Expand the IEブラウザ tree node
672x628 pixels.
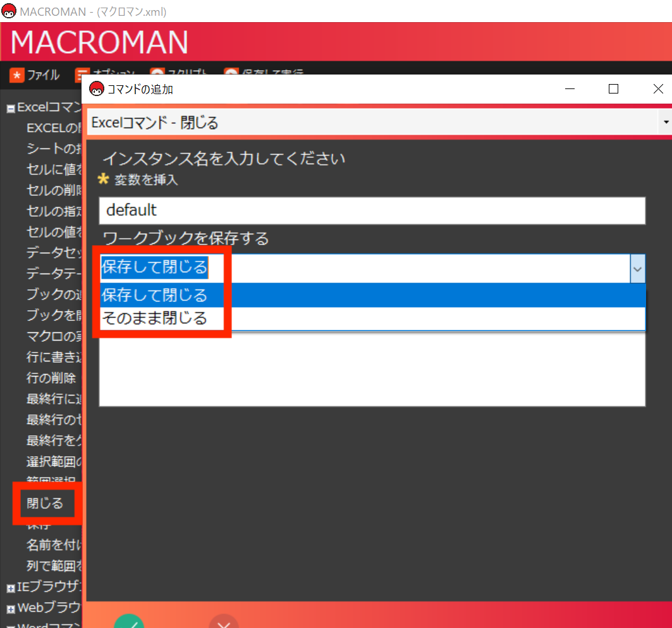point(11,588)
